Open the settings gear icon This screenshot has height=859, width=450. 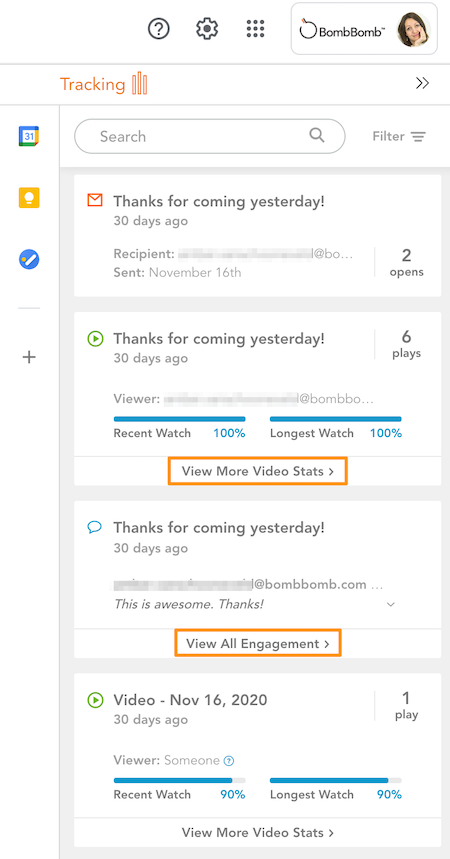click(x=207, y=28)
